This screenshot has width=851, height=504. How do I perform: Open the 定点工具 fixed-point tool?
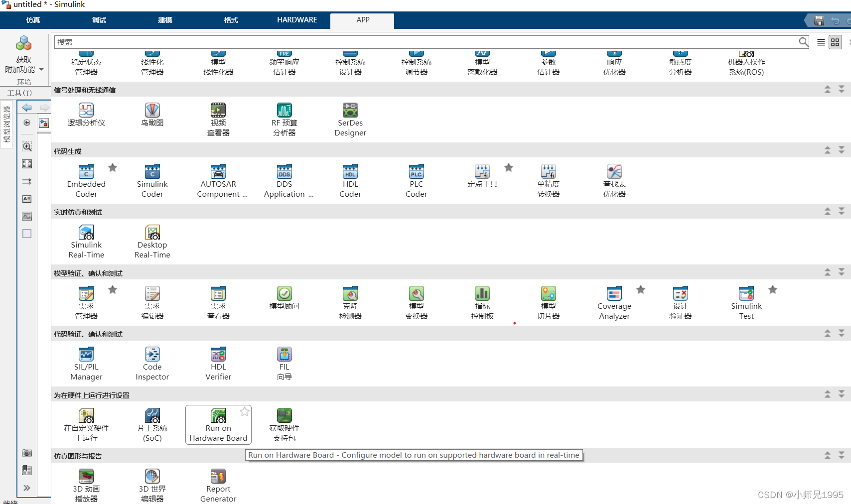pos(482,176)
